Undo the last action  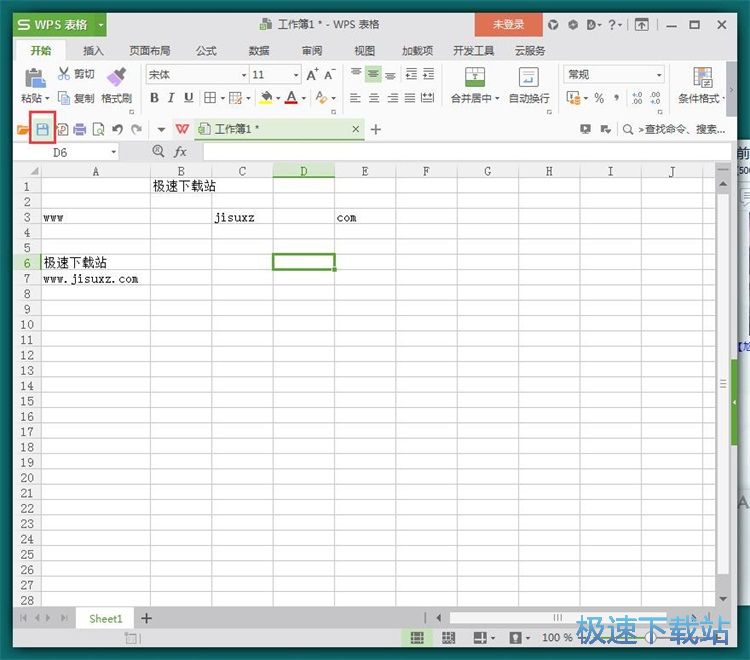[117, 129]
